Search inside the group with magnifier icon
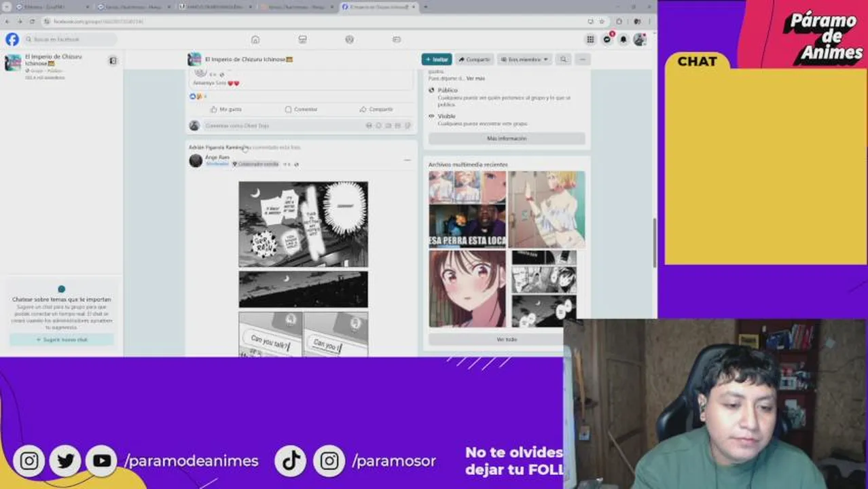868x489 pixels. (563, 60)
